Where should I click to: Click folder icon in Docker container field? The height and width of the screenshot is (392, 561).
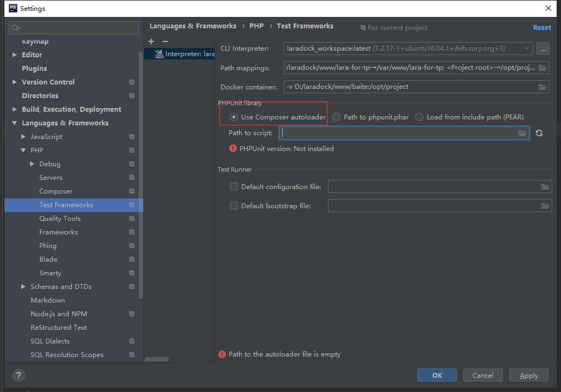click(x=542, y=87)
